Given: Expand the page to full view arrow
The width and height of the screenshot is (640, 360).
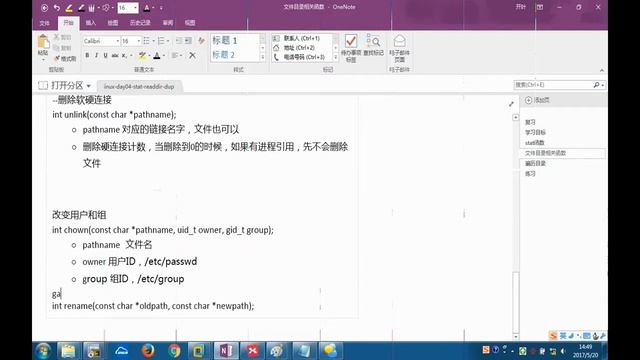Looking at the screenshot, I should click(511, 104).
